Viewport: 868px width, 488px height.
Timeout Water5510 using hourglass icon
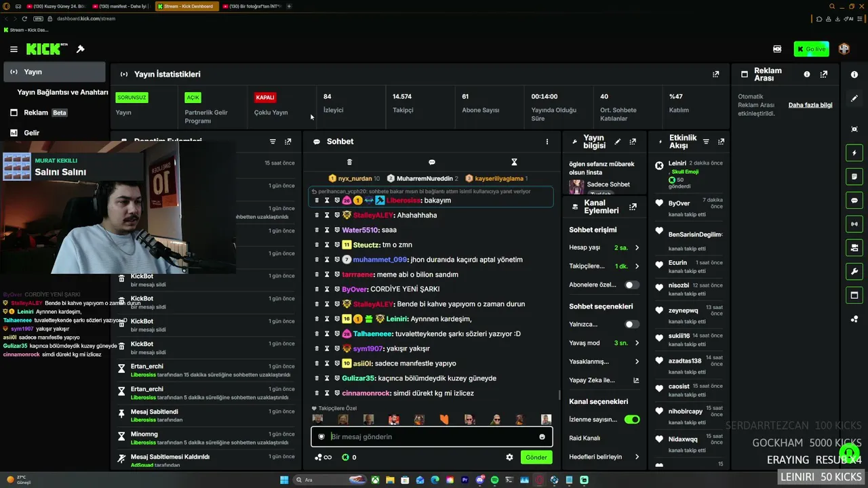point(327,230)
